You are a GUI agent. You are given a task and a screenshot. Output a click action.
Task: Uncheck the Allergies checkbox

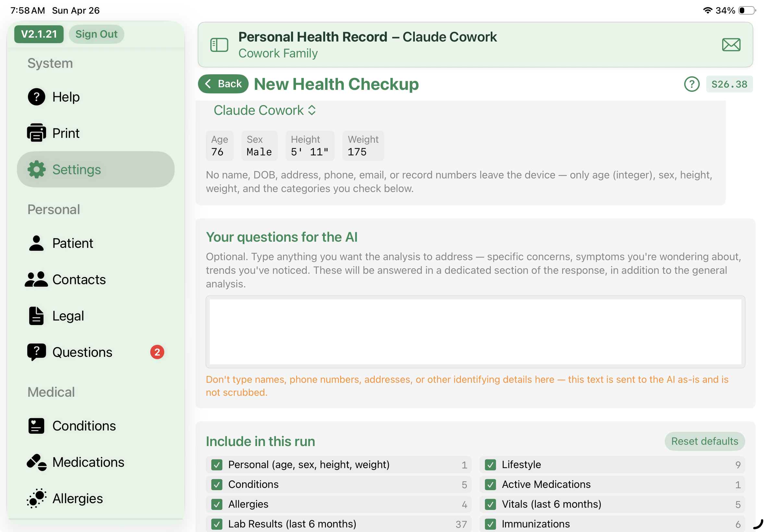point(217,504)
